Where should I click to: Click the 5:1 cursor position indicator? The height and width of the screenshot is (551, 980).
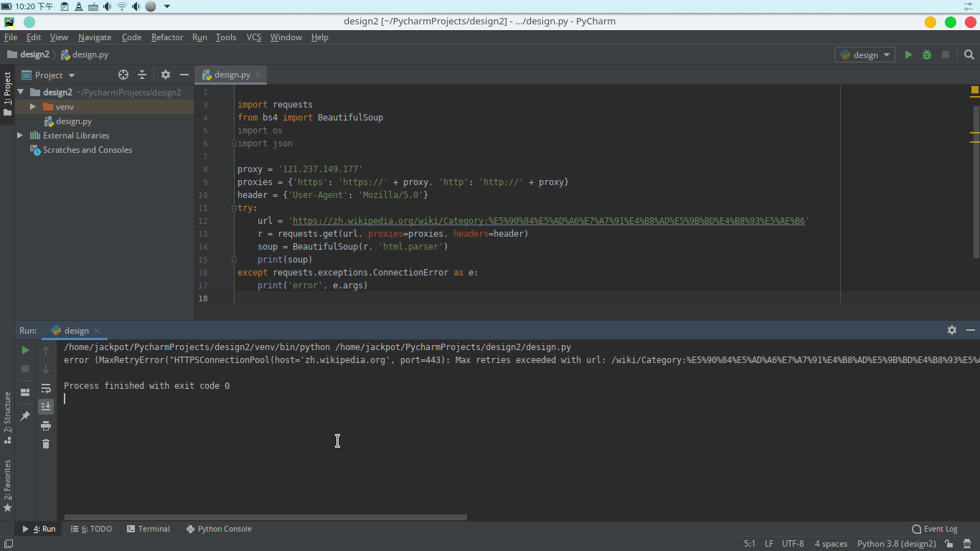point(749,544)
